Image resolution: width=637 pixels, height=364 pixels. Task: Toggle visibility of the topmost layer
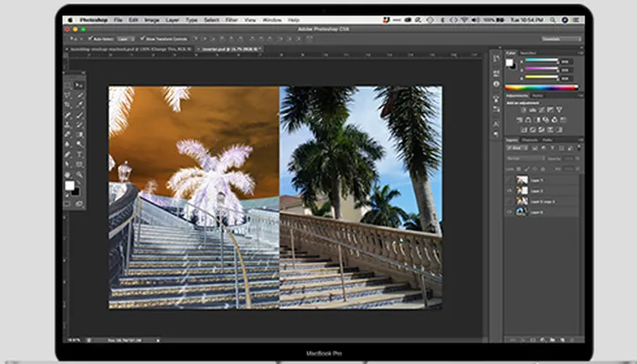[510, 180]
